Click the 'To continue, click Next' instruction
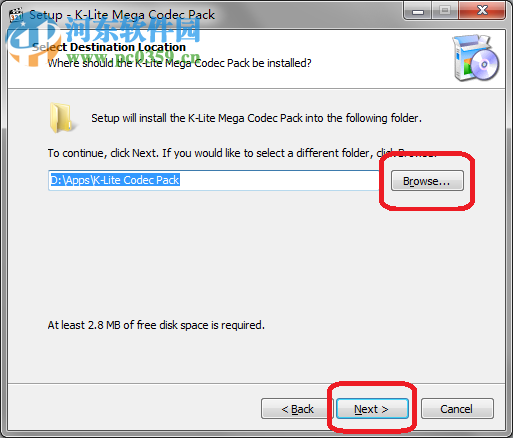Image resolution: width=513 pixels, height=438 pixels. [x=242, y=153]
